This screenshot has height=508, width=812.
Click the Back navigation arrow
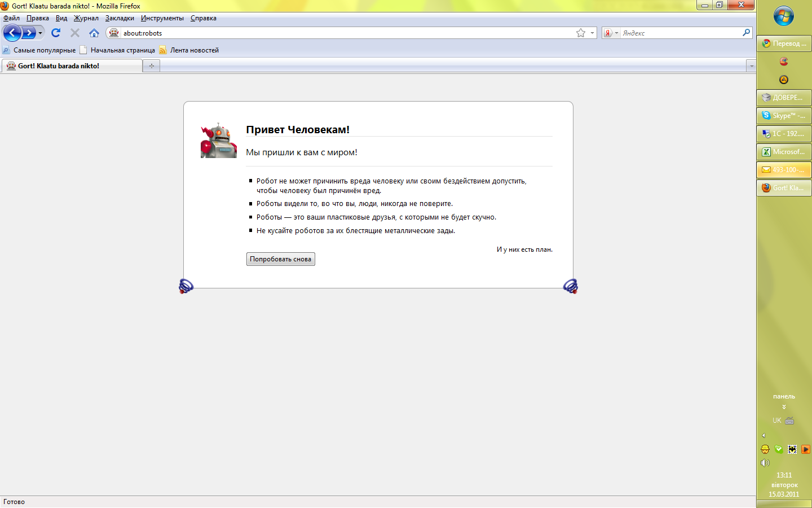[x=12, y=33]
